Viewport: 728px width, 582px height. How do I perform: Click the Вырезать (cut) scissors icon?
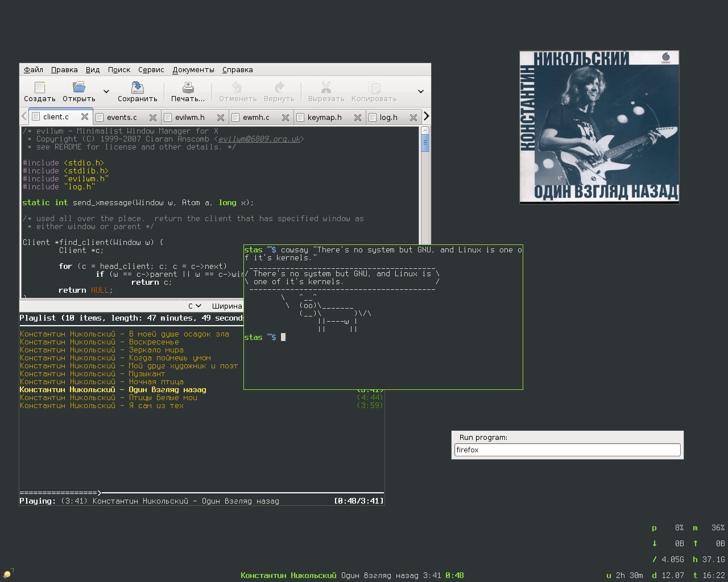pos(326,88)
